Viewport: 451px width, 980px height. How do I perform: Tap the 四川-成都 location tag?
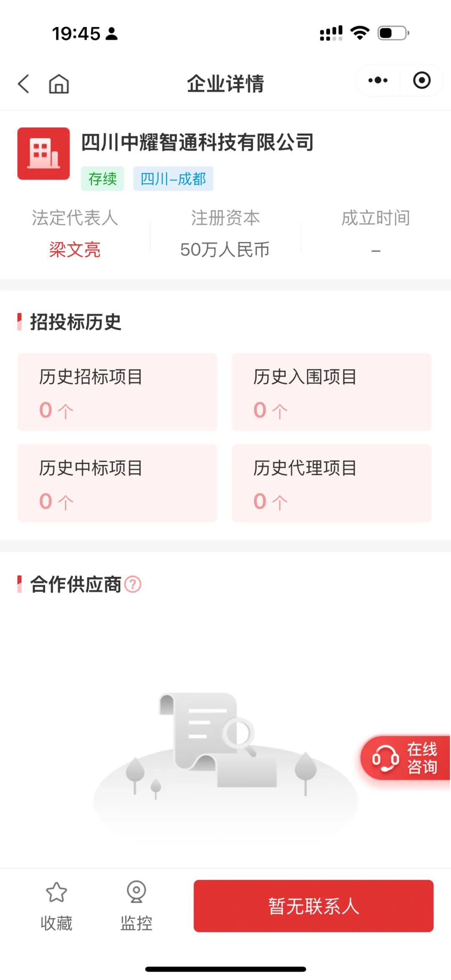(x=173, y=179)
